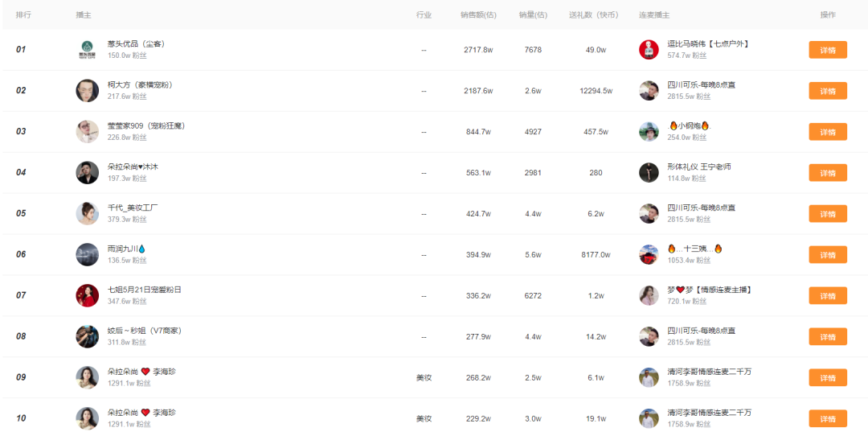The height and width of the screenshot is (436, 868).
Task: Select 雨润九川 streamer avatar
Action: [x=88, y=255]
